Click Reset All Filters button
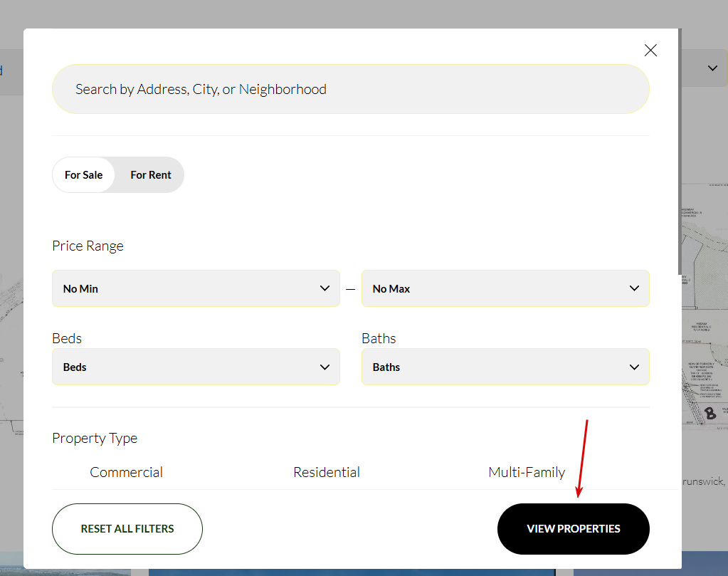 (x=127, y=529)
